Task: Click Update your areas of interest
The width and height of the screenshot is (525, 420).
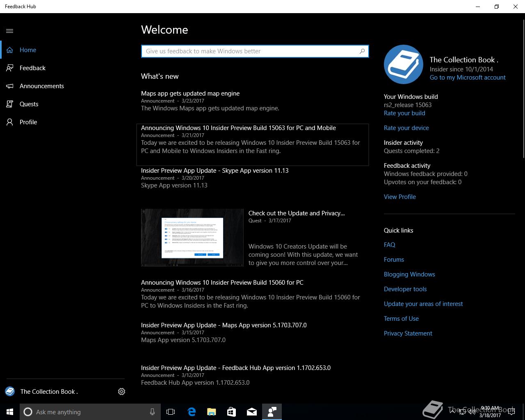Action: click(423, 304)
